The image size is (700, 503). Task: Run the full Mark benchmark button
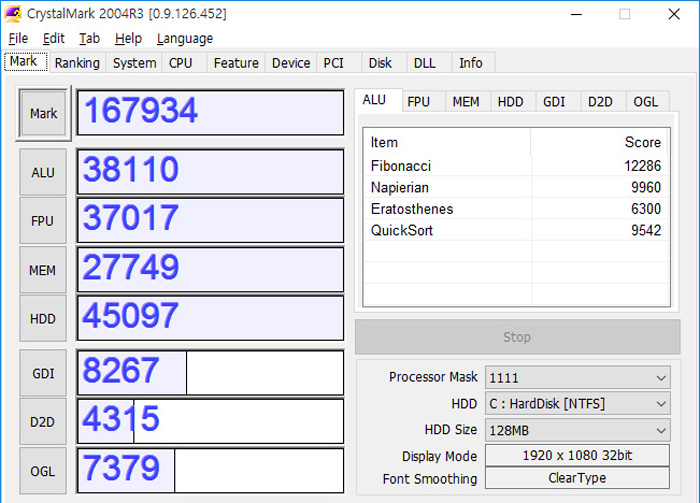coord(43,113)
